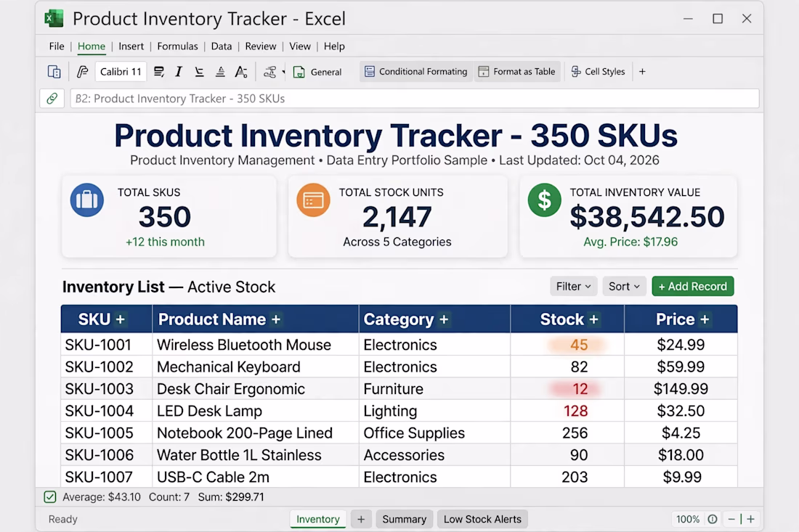Image resolution: width=799 pixels, height=532 pixels.
Task: Click the text alignment icon beside Calibri 11
Action: click(x=159, y=72)
